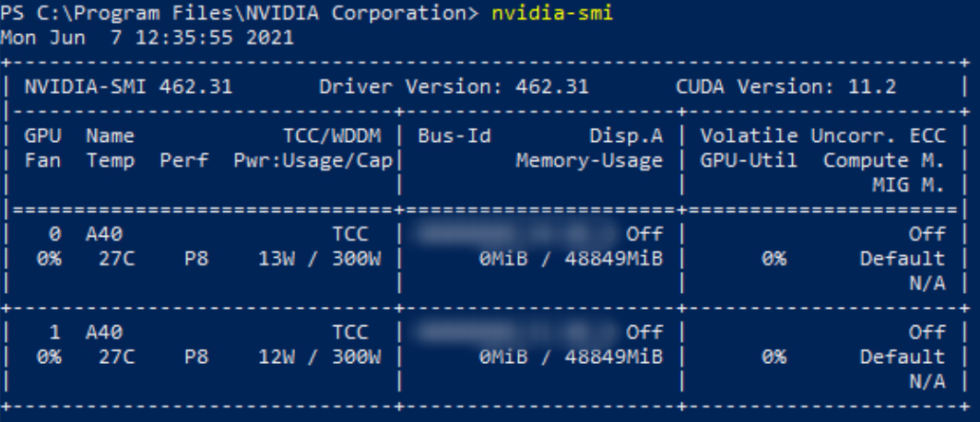The width and height of the screenshot is (980, 422).
Task: Click the Fan column header
Action: click(42, 160)
